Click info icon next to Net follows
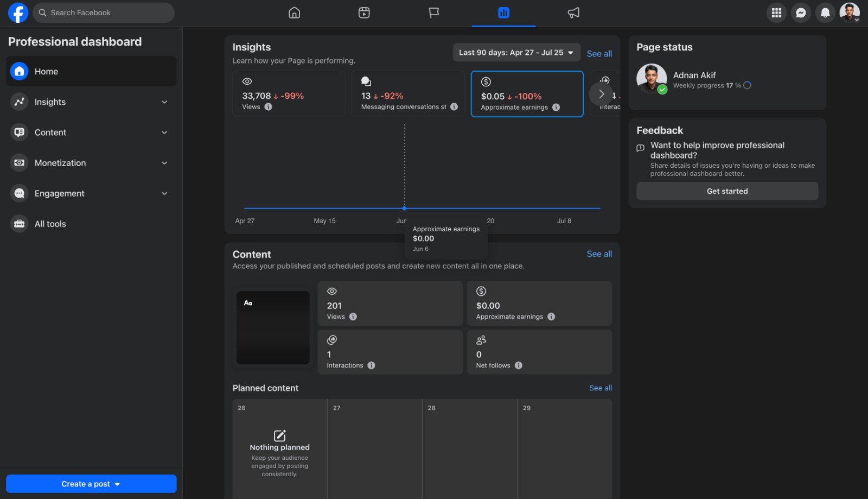 tap(519, 365)
